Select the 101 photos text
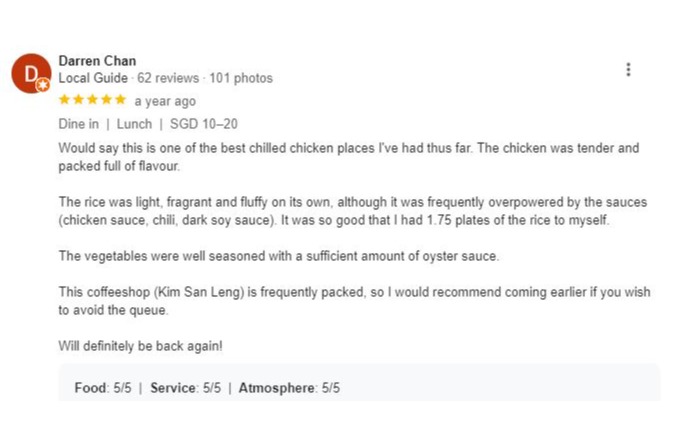The width and height of the screenshot is (673, 448). [x=240, y=78]
